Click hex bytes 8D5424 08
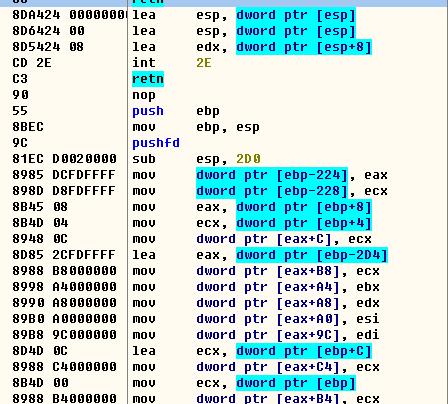The image size is (448, 404). coord(48,47)
